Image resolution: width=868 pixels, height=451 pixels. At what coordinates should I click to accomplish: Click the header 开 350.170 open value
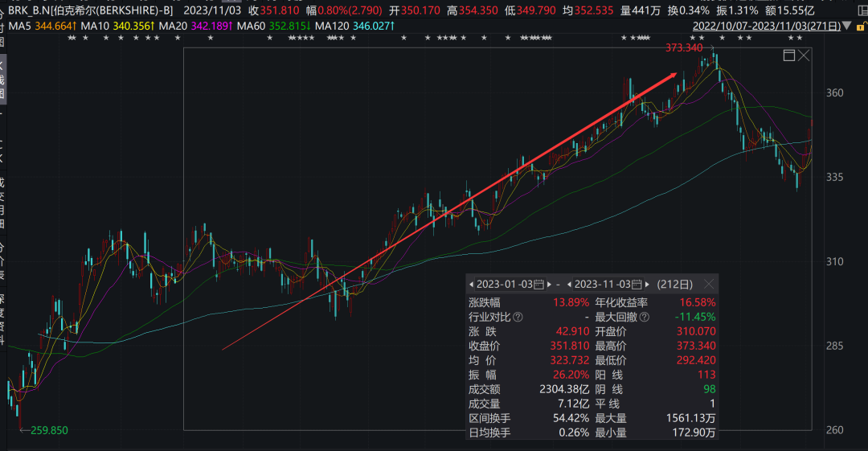click(414, 10)
